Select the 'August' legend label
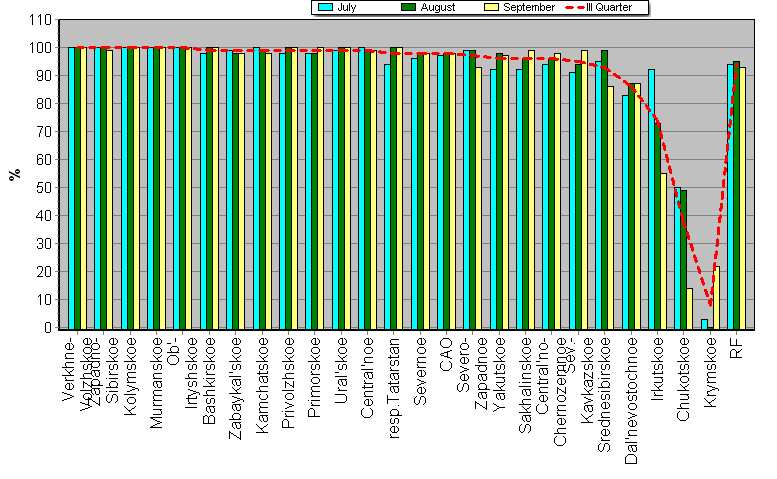This screenshot has width=777, height=479. tap(438, 7)
